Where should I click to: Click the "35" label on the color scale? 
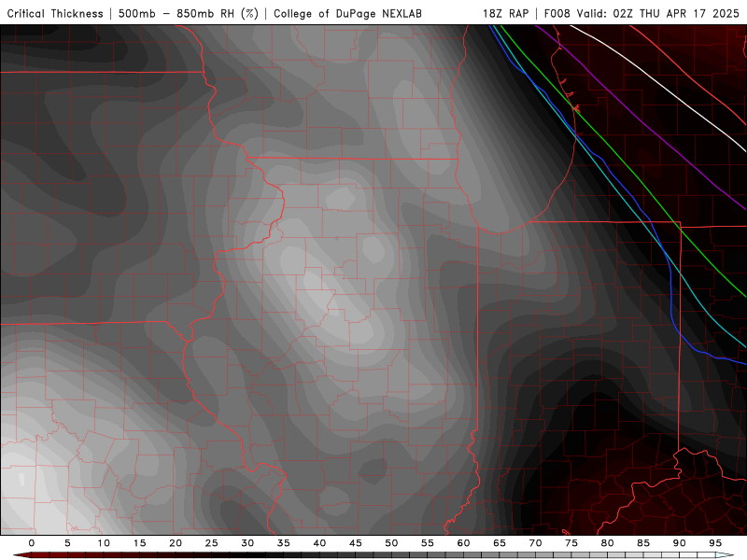coord(284,543)
